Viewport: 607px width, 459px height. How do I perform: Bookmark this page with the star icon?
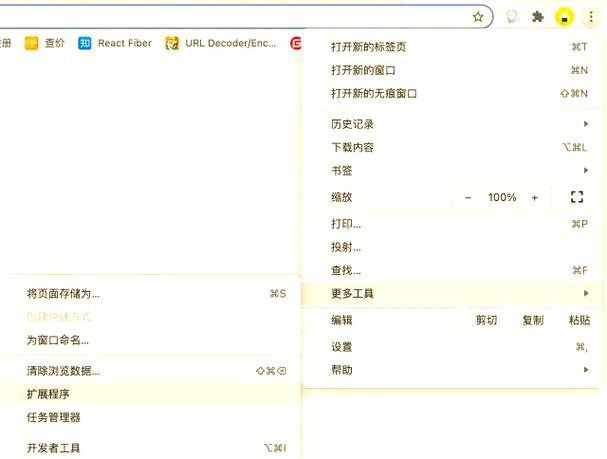point(478,17)
